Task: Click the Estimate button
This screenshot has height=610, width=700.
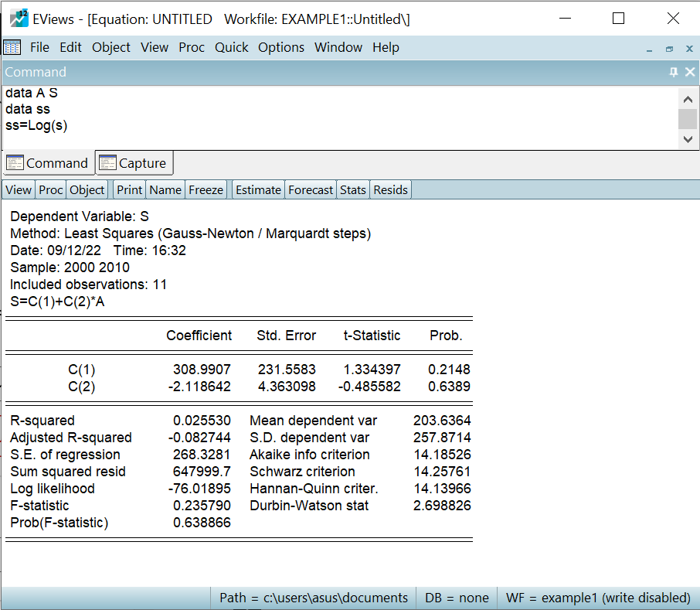Action: (x=258, y=189)
